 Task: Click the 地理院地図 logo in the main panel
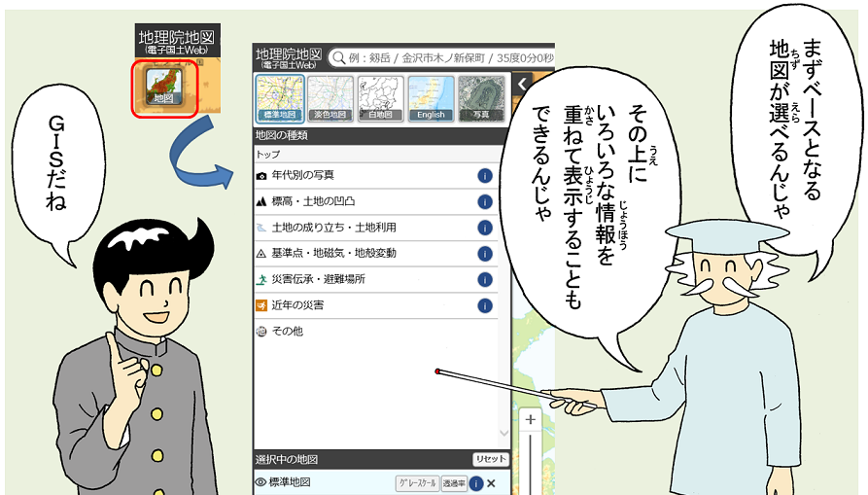(289, 57)
